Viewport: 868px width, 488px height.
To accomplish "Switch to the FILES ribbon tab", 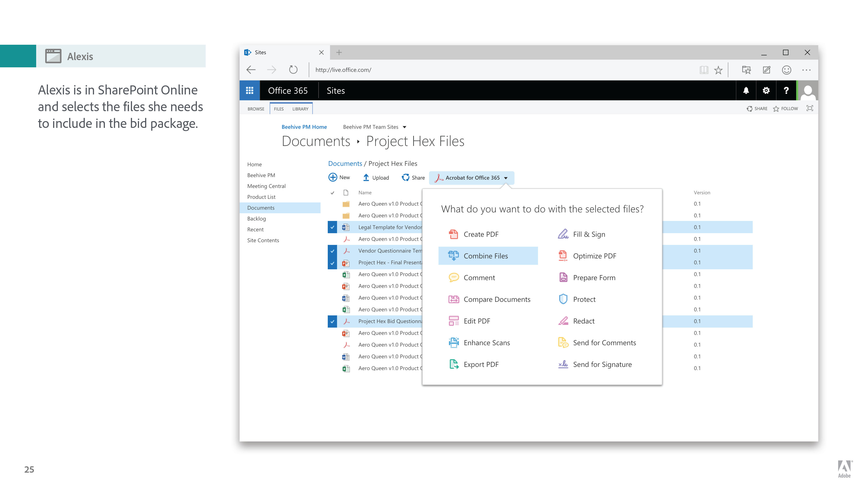I will 279,109.
